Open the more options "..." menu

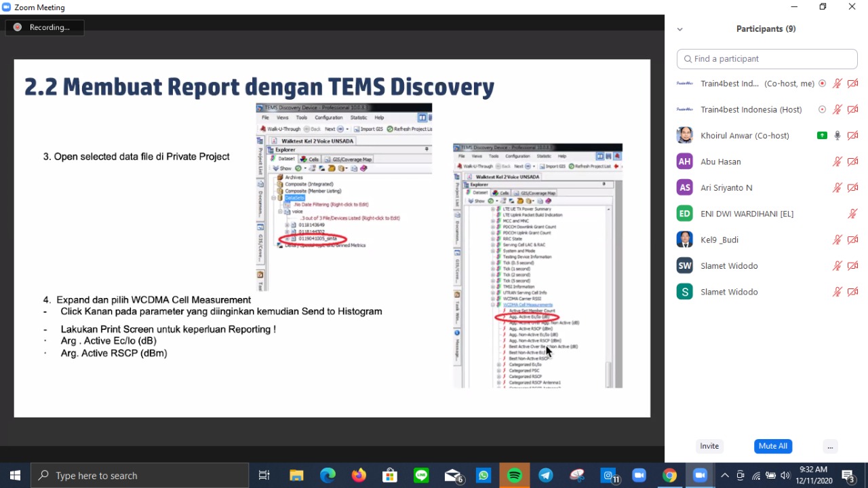(x=830, y=446)
